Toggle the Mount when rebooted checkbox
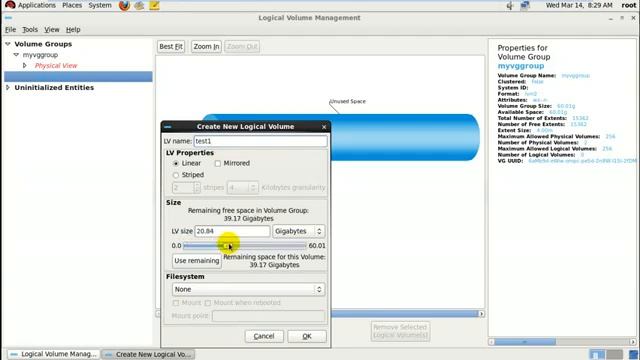 tap(208, 303)
